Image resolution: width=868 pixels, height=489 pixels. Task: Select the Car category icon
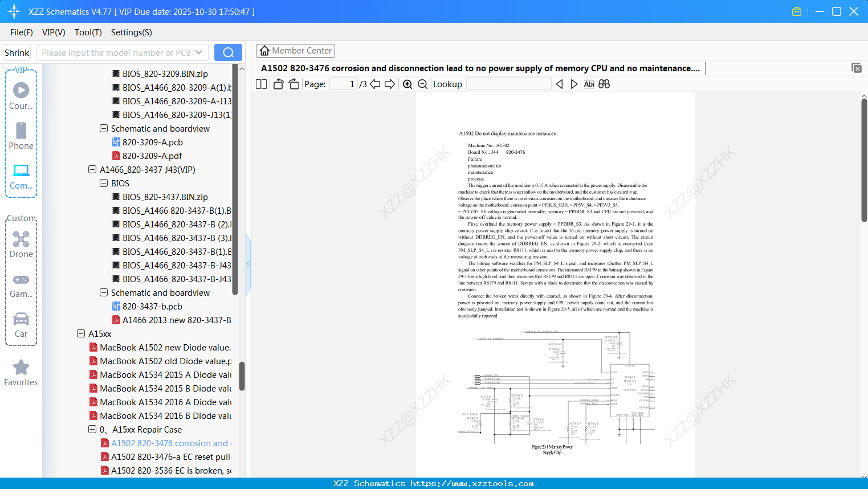[x=21, y=324]
